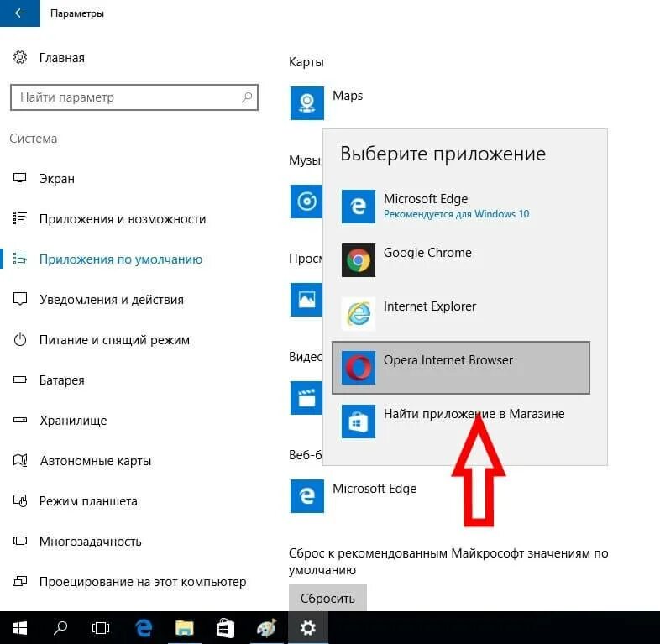Click the Opera icon

[x=359, y=368]
